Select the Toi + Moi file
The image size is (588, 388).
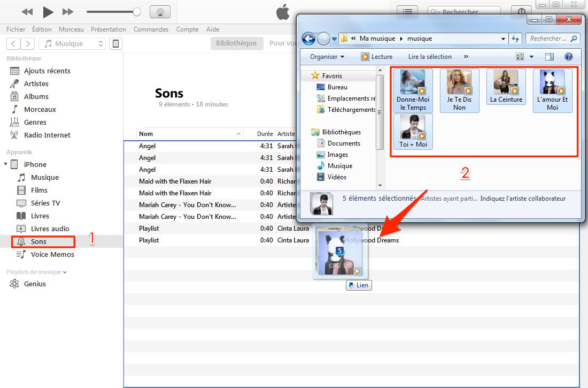tap(413, 132)
